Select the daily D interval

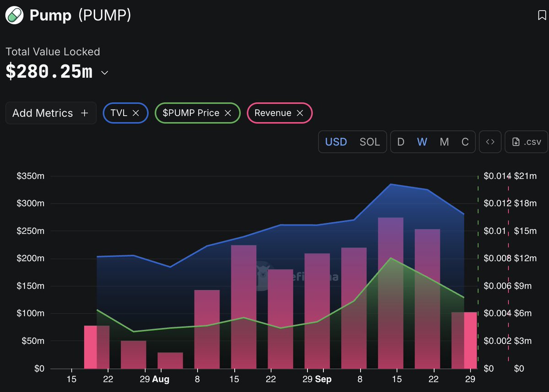(x=401, y=142)
